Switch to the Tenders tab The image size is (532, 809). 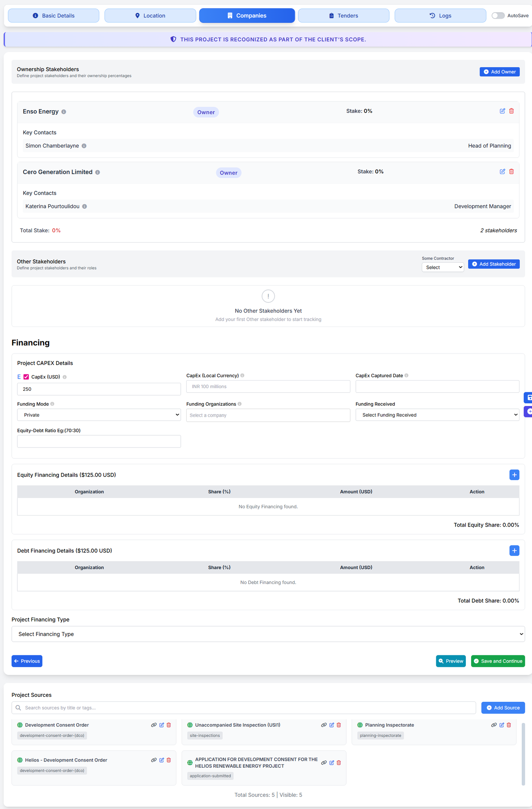pyautogui.click(x=344, y=16)
